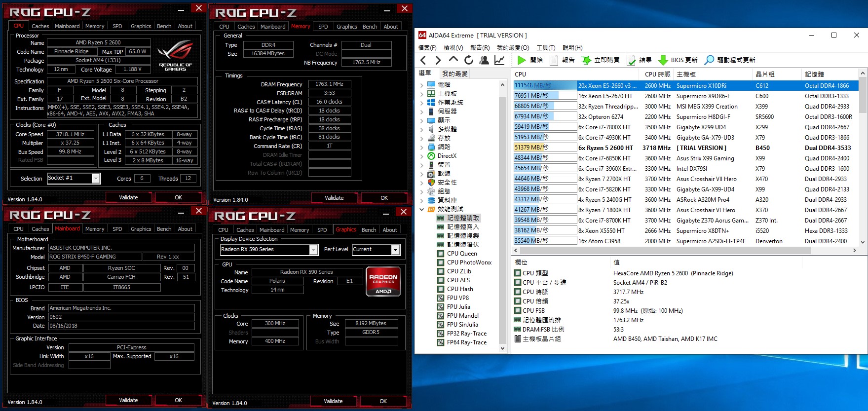
Task: Select the 16x Xeon E5-2670 HT result row
Action: 686,96
